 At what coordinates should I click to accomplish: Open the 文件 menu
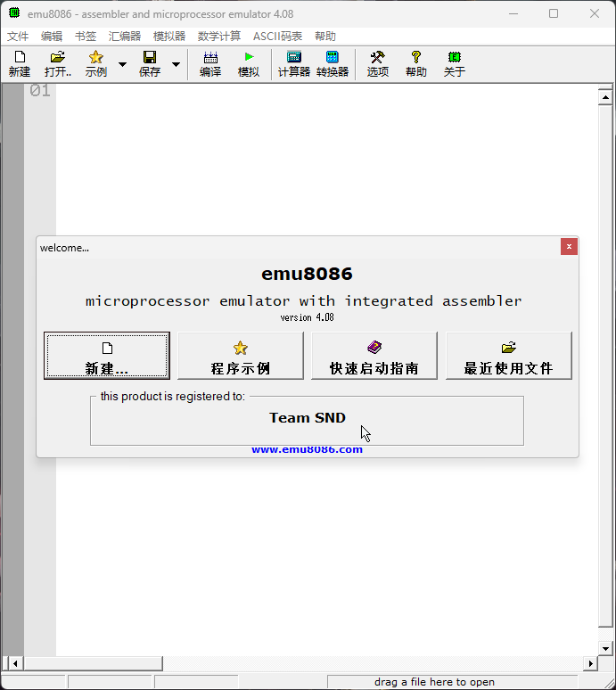18,36
